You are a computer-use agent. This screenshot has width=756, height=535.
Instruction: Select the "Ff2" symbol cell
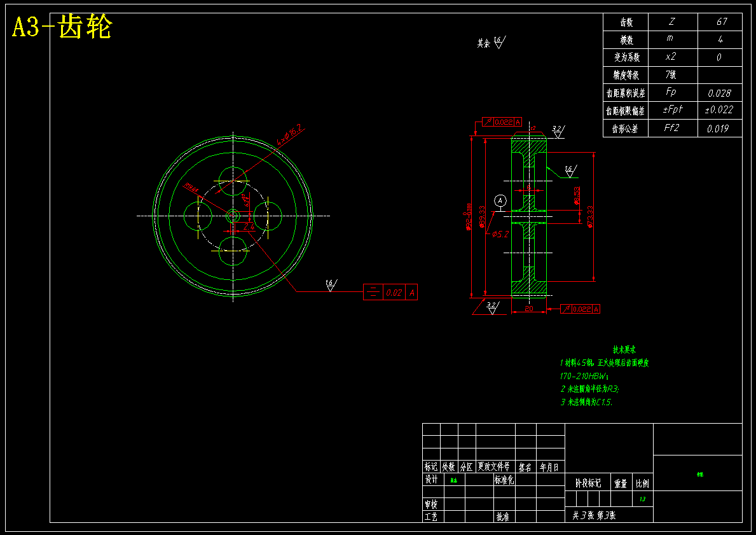[x=671, y=128]
